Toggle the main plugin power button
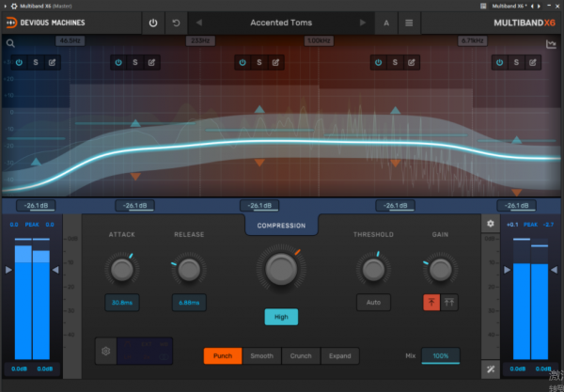Image resolution: width=564 pixels, height=392 pixels. 153,23
